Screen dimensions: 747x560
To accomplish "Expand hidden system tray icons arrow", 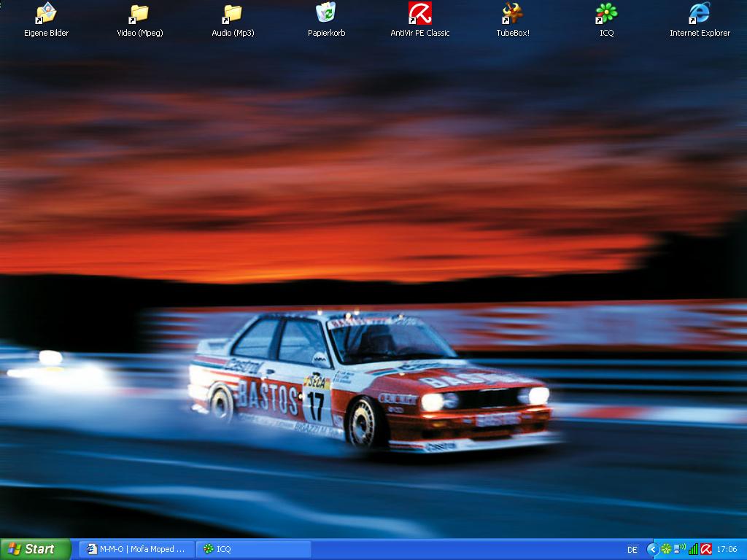I will pos(653,549).
